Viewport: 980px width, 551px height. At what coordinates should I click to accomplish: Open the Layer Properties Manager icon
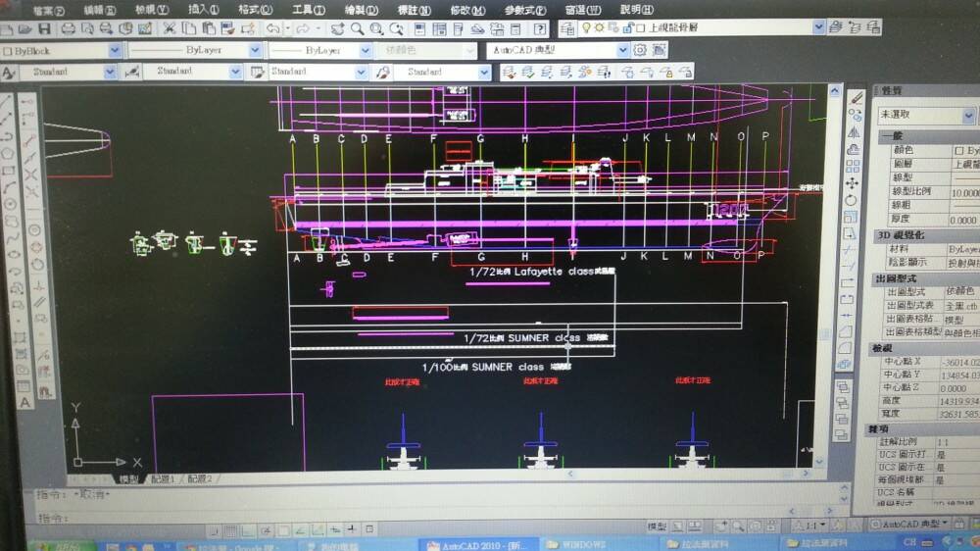(568, 30)
